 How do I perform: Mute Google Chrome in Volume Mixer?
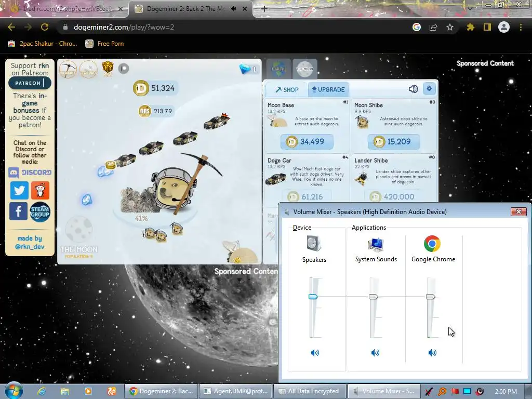[432, 353]
